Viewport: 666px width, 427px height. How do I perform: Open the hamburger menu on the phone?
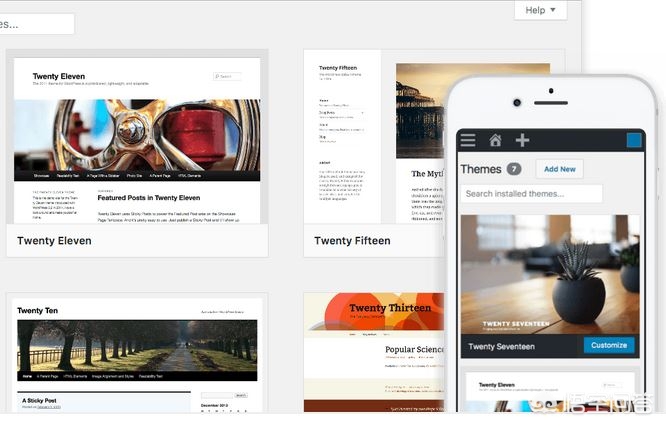pos(468,140)
